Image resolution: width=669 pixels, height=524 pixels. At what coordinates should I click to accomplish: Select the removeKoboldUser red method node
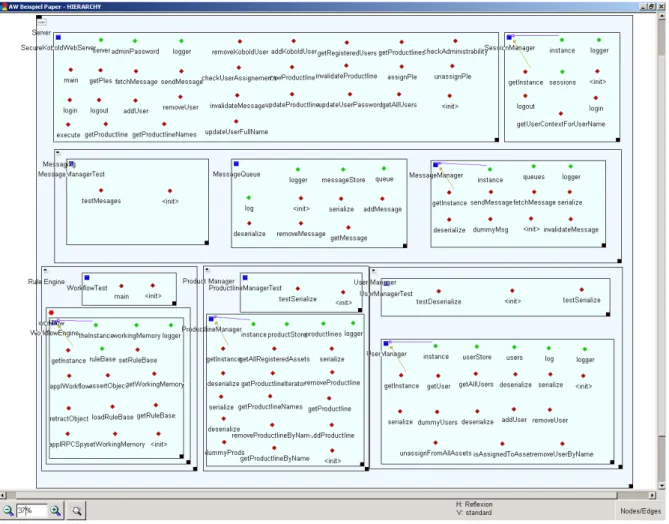(x=240, y=41)
